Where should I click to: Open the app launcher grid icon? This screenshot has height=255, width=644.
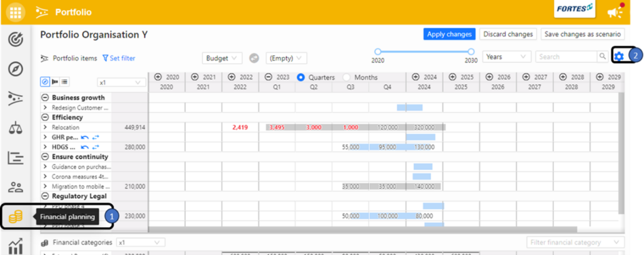[15, 13]
